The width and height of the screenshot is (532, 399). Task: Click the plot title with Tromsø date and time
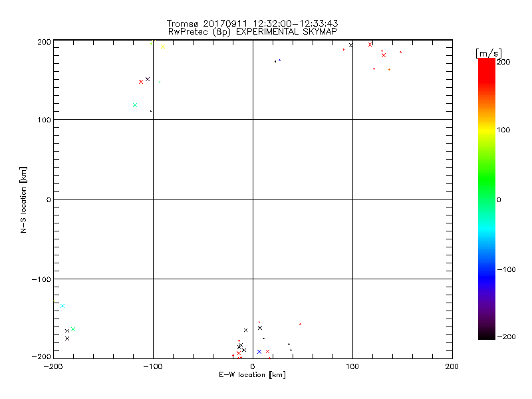[253, 23]
